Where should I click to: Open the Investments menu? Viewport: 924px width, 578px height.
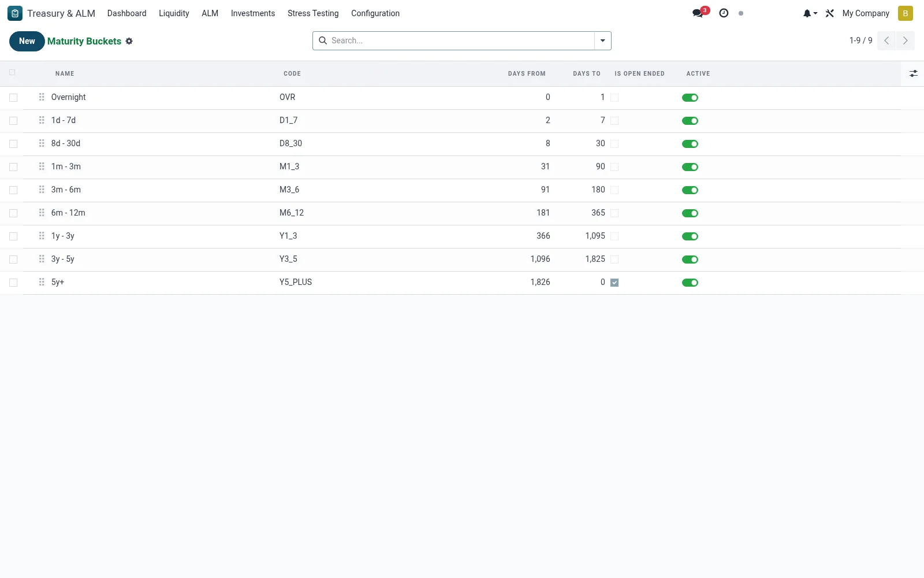[253, 13]
